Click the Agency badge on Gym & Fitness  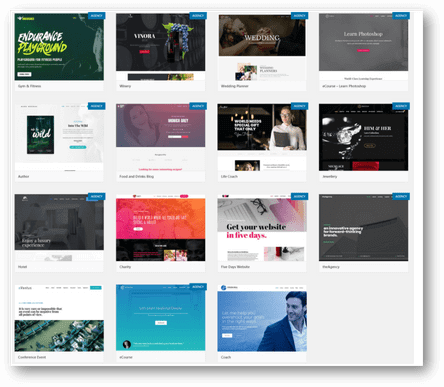[x=97, y=16]
